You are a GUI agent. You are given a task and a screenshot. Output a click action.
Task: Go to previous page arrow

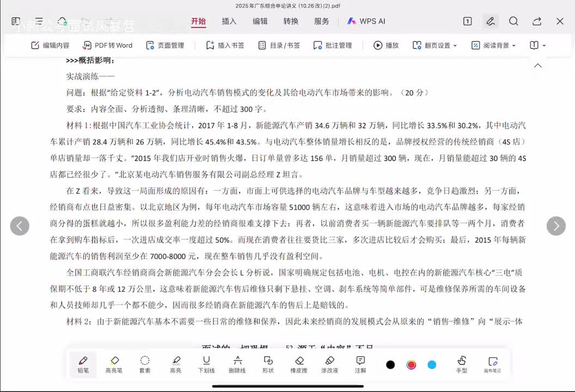tap(20, 226)
